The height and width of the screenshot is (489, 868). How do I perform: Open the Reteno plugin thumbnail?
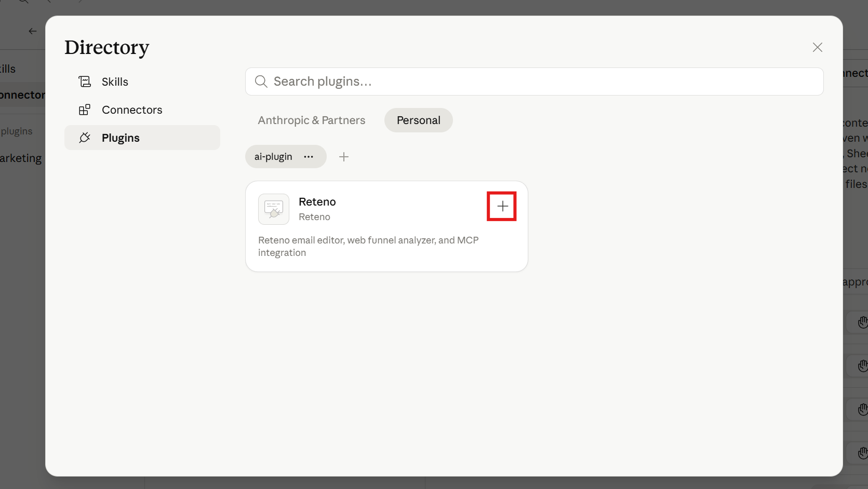click(274, 209)
